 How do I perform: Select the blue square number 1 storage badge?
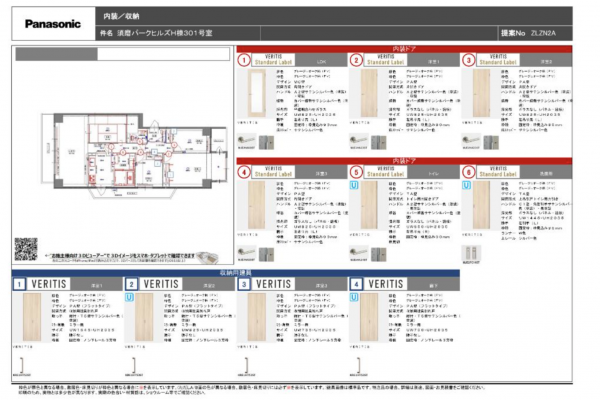pos(19,284)
